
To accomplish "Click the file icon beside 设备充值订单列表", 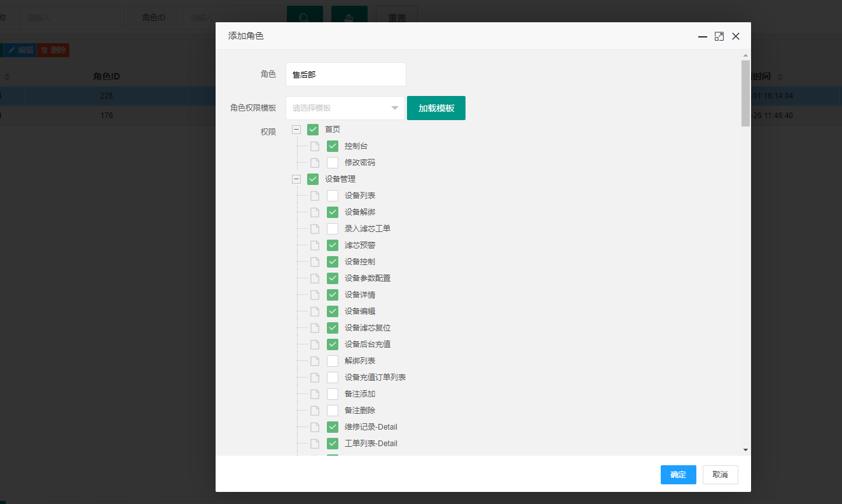I will (315, 378).
